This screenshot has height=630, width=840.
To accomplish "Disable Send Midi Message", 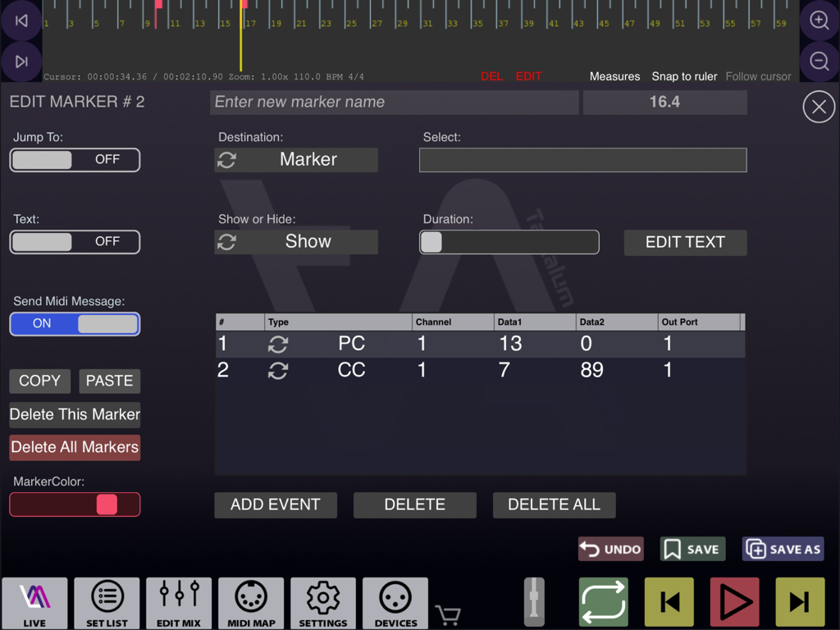I will pyautogui.click(x=75, y=324).
